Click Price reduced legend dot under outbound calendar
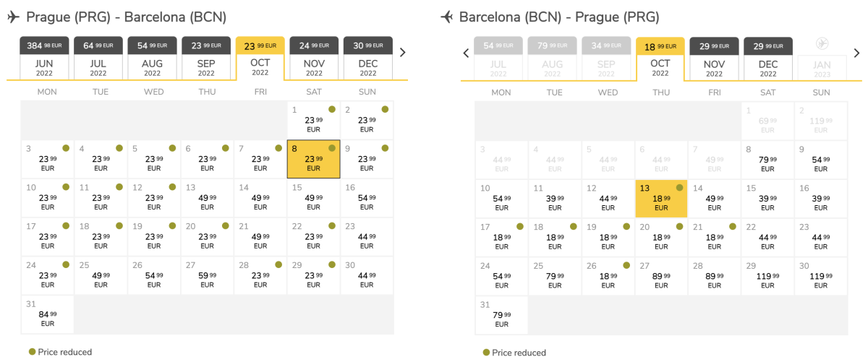This screenshot has width=868, height=362. pyautogui.click(x=32, y=352)
